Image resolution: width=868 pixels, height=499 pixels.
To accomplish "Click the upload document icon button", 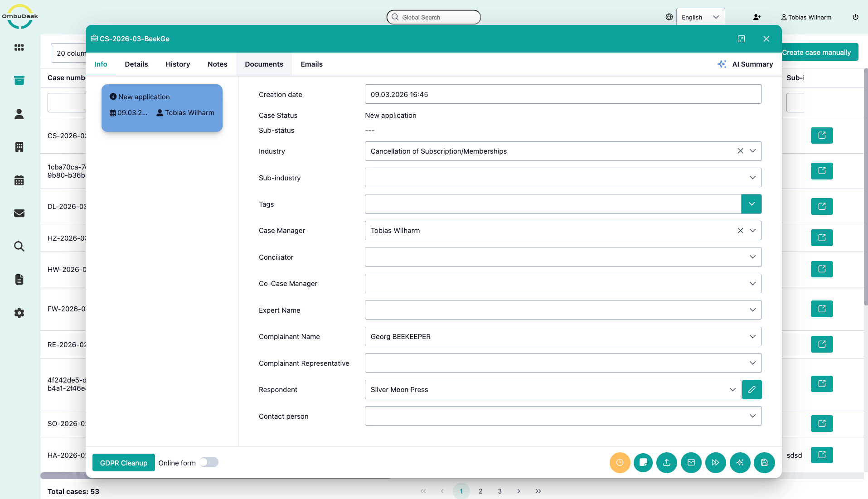I will (x=667, y=463).
